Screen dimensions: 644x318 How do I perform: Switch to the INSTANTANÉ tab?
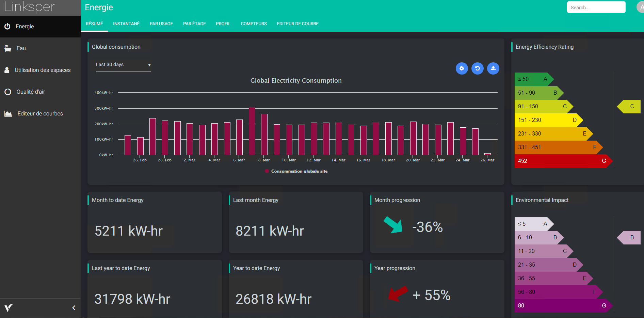126,24
